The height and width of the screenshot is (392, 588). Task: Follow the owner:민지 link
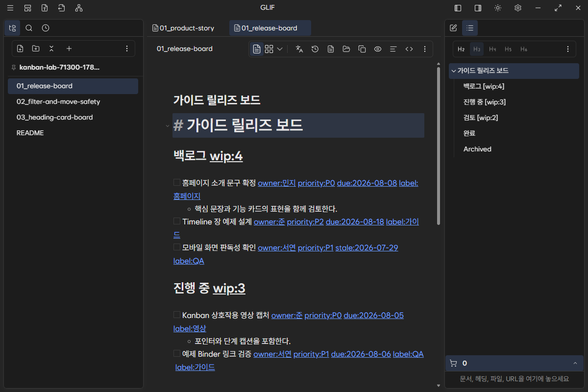tap(277, 183)
